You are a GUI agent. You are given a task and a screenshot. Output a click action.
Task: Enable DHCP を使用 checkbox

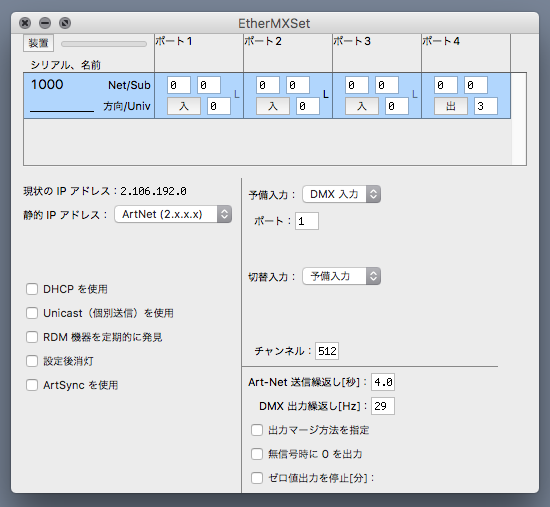point(32,289)
